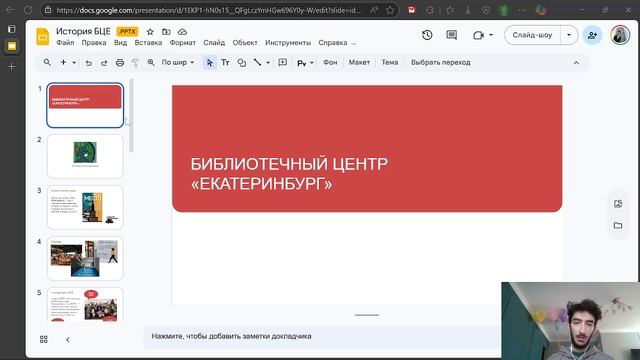Click Выбрать переход transition button
Screen dimensions: 640x360
[440, 62]
